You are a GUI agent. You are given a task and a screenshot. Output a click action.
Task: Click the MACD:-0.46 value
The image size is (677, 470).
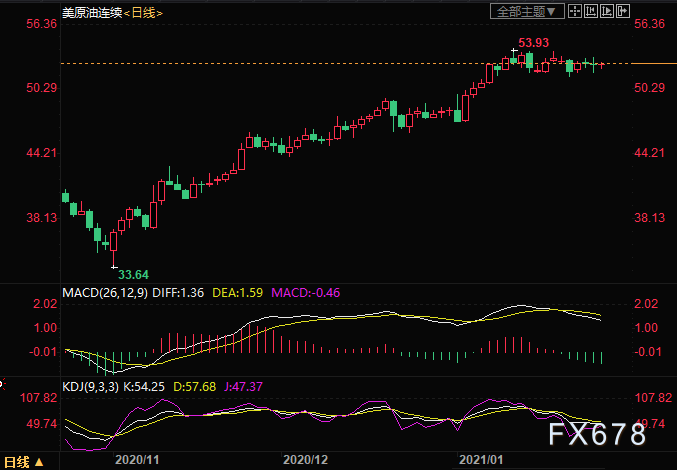[306, 293]
